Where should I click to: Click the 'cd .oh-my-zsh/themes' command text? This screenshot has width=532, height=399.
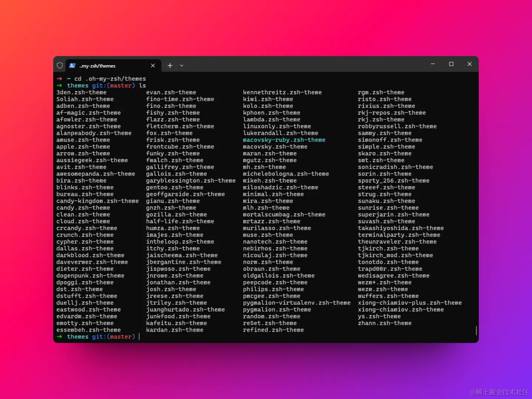(x=110, y=79)
